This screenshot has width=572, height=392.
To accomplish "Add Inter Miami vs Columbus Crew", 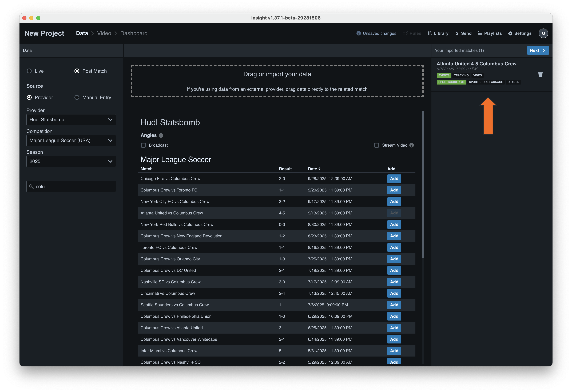I will tap(394, 351).
